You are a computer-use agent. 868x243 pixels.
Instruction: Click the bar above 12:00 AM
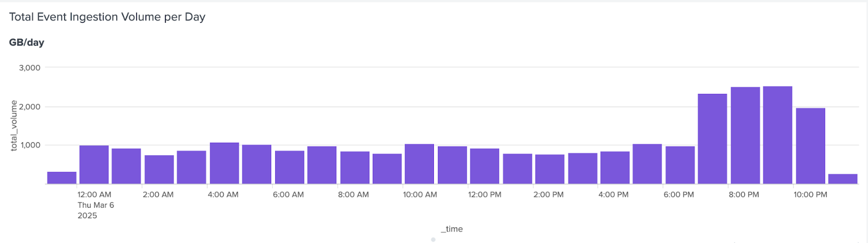pos(94,165)
